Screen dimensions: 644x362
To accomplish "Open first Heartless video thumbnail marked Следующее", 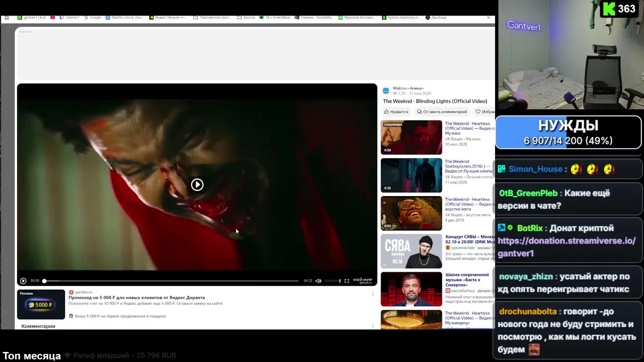I will tap(411, 137).
